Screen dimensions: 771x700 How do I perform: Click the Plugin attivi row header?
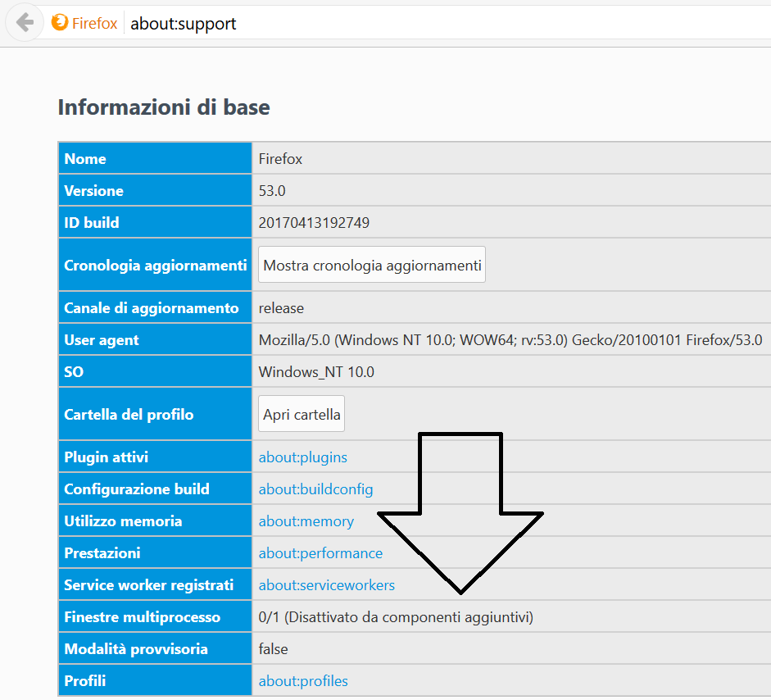(155, 457)
